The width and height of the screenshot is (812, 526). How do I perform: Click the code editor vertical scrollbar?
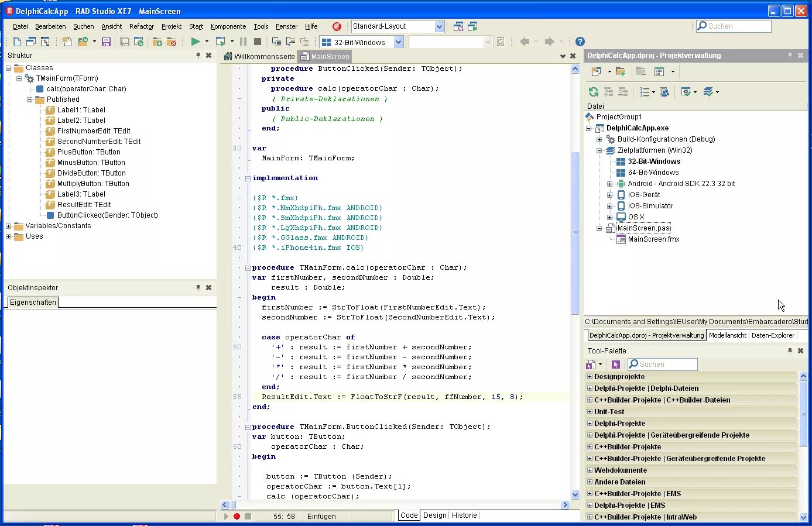575,281
